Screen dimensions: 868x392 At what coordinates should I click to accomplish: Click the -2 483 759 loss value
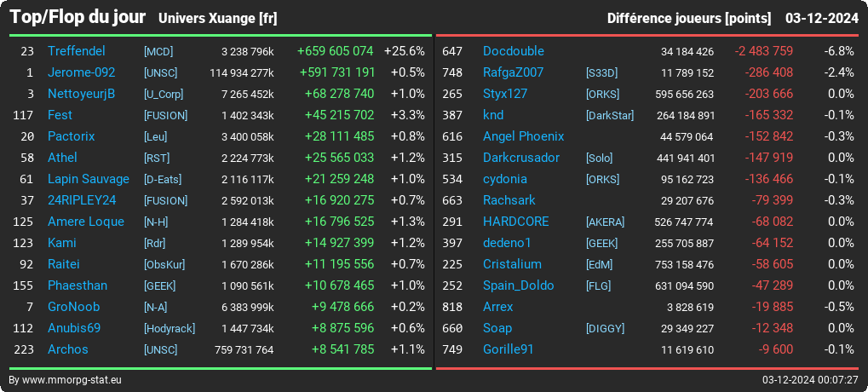[x=764, y=51]
